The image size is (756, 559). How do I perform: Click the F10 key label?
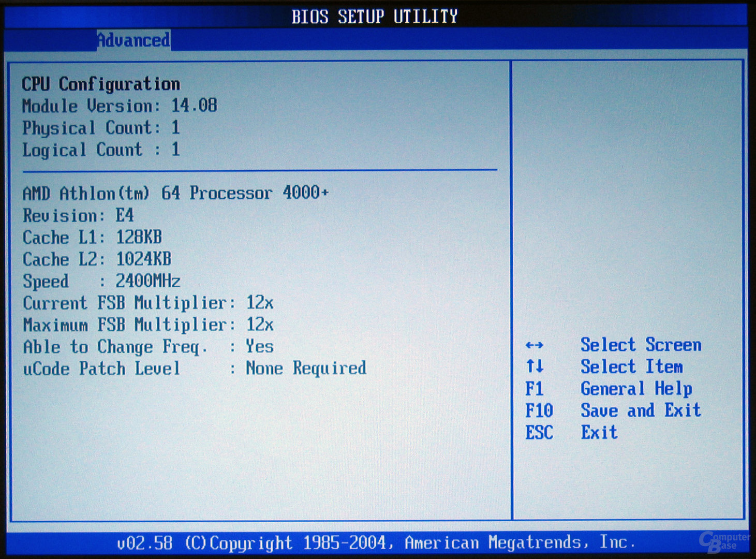[539, 410]
